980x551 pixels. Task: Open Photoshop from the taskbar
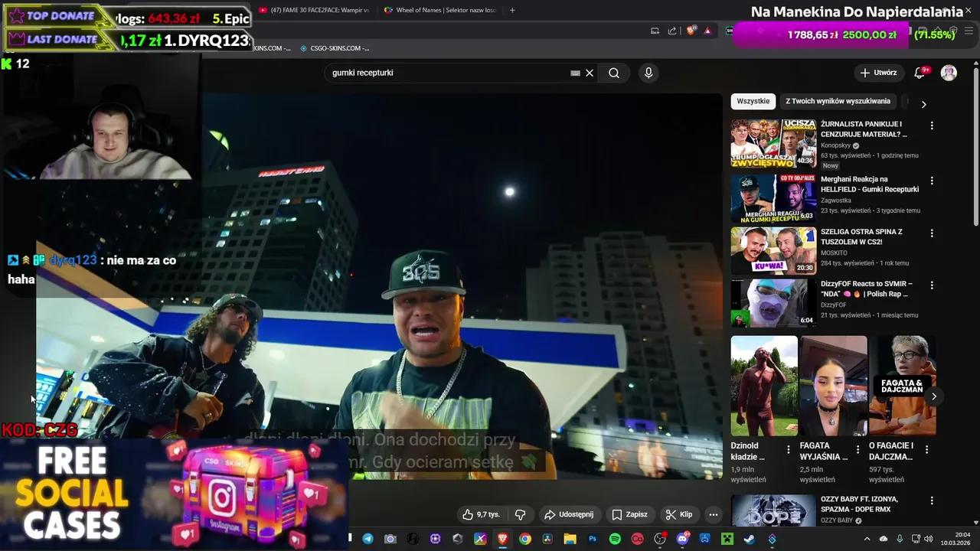pyautogui.click(x=593, y=539)
